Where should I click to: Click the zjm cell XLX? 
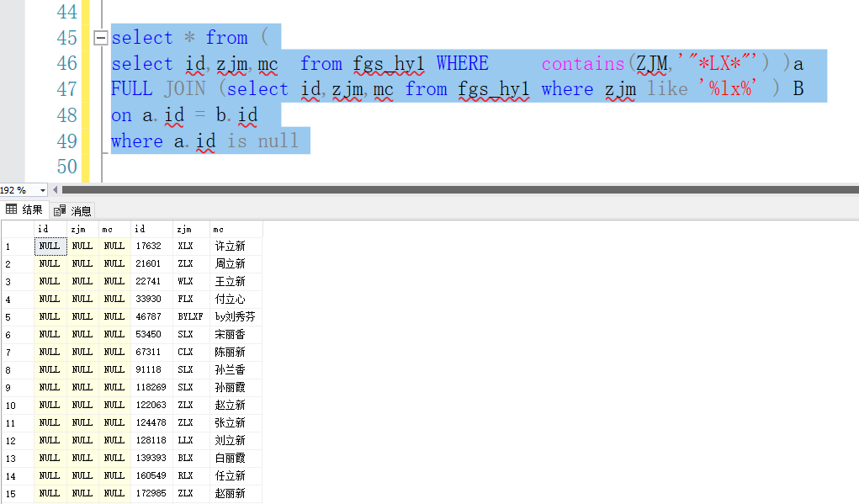click(x=191, y=247)
